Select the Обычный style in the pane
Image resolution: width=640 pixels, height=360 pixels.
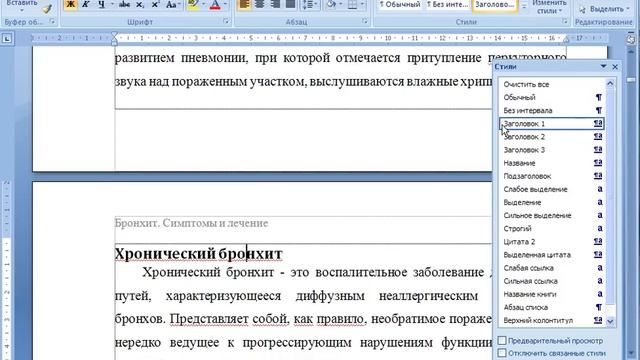[x=551, y=97]
